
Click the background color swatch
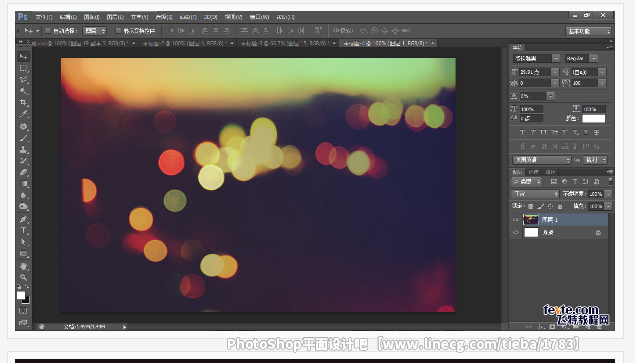(x=26, y=300)
